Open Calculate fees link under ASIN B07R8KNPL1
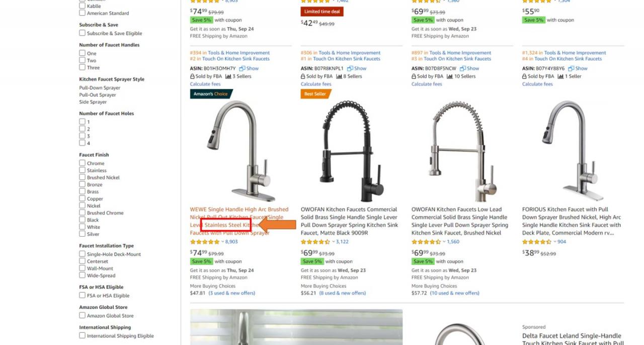The width and height of the screenshot is (644, 345). 316,84
